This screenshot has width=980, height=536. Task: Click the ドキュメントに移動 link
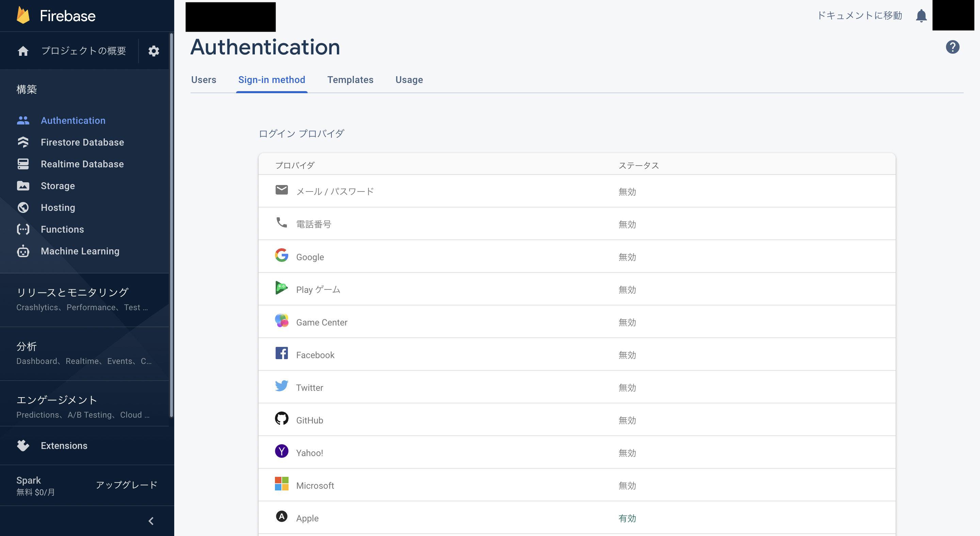pyautogui.click(x=860, y=16)
